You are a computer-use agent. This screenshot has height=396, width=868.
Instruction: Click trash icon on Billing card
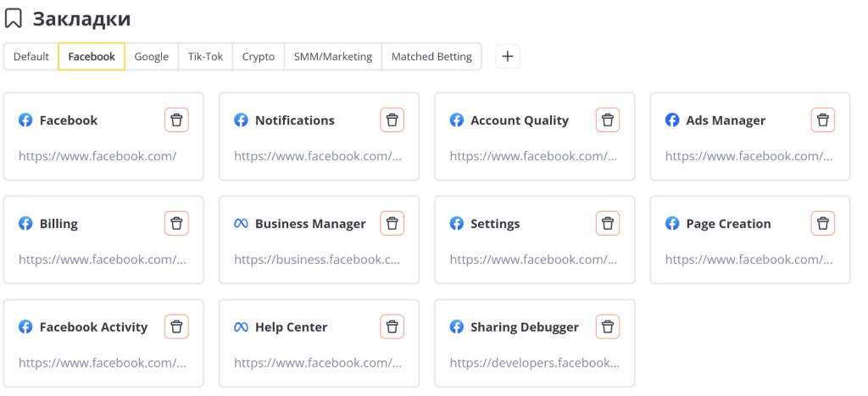(176, 223)
